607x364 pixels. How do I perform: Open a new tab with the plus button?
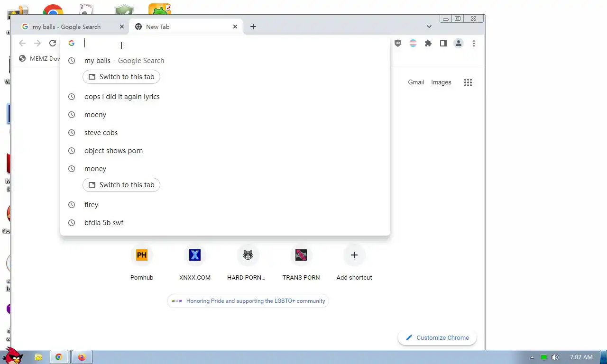pos(253,27)
